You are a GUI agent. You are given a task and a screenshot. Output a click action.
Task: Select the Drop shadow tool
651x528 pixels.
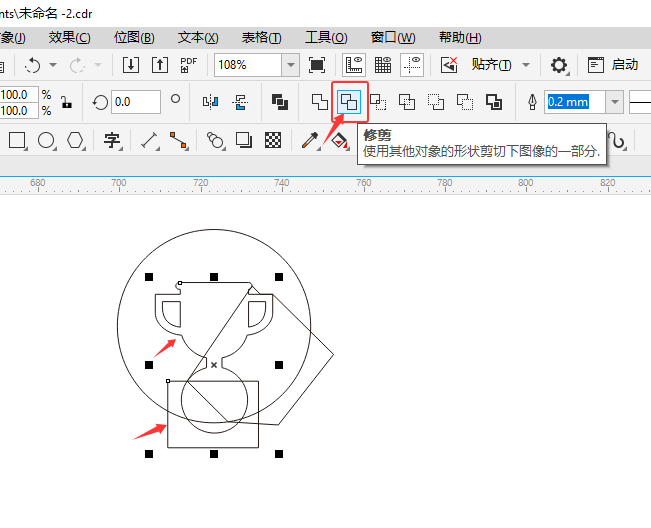(x=244, y=140)
